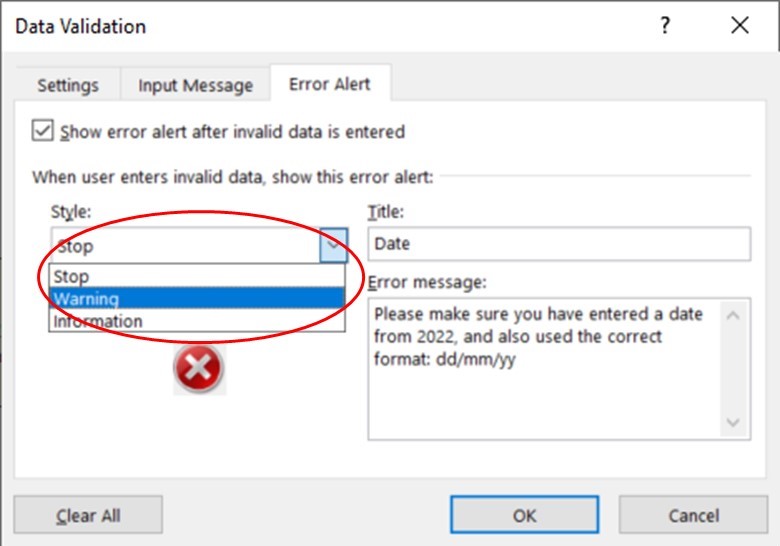Click the Style combo box field
The height and width of the screenshot is (546, 780).
pyautogui.click(x=185, y=245)
